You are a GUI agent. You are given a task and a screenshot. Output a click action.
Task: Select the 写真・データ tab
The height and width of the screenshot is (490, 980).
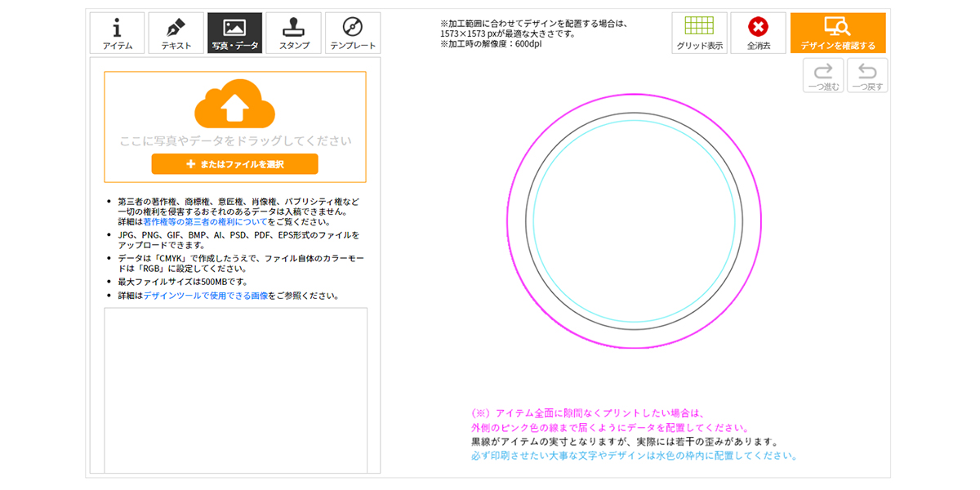point(235,33)
